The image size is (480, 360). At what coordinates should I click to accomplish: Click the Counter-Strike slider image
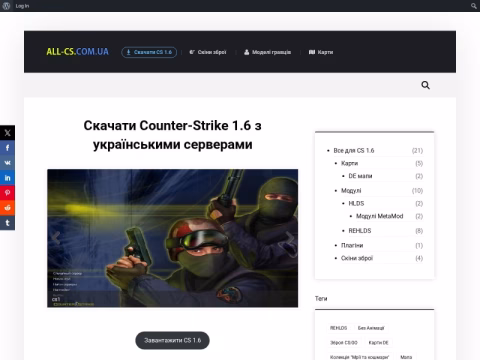click(x=173, y=238)
